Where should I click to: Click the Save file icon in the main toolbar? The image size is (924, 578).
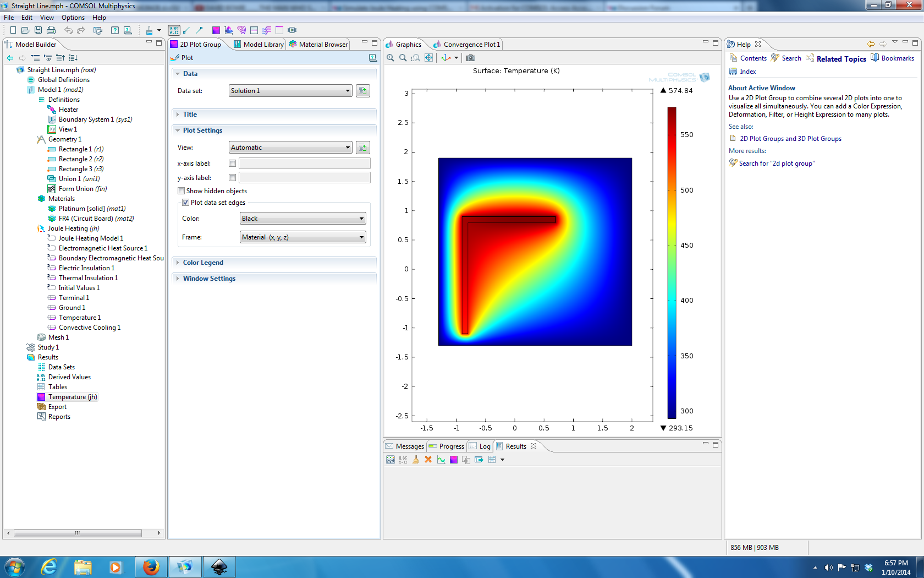coord(38,30)
